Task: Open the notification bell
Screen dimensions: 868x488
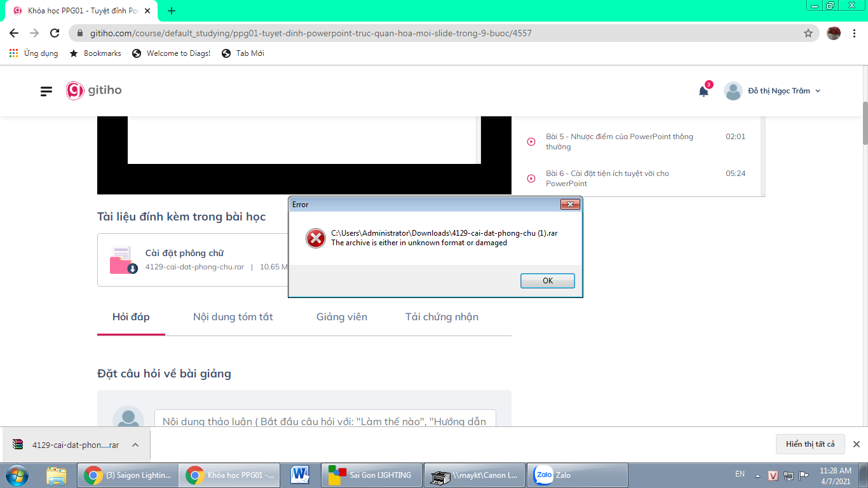Action: 703,91
